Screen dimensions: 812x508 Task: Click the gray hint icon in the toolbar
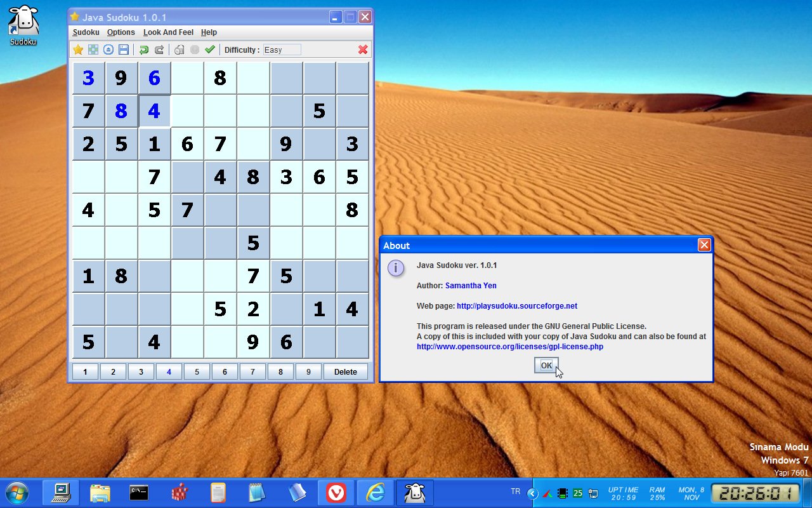coord(180,50)
